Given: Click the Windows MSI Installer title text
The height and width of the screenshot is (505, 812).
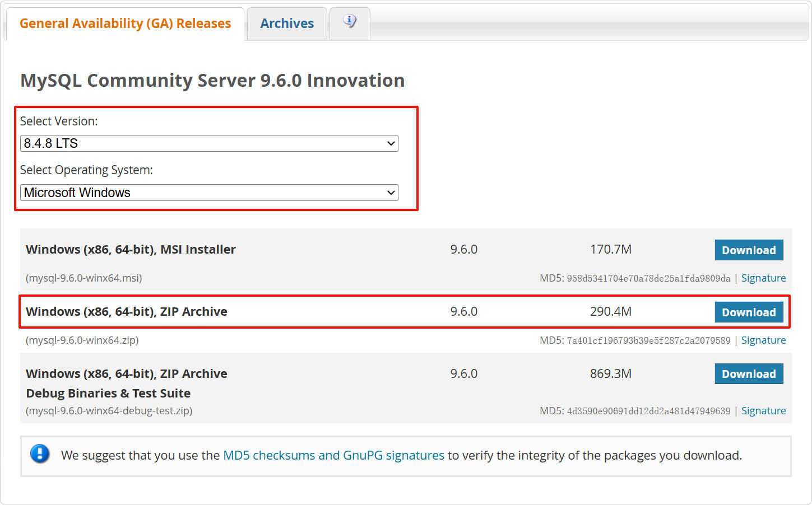Looking at the screenshot, I should click(131, 250).
